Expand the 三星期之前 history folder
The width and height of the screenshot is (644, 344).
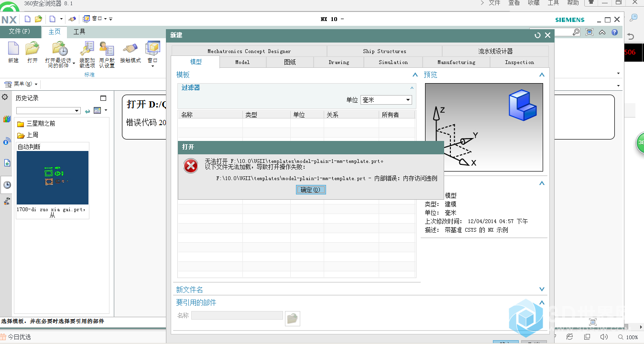pos(36,123)
